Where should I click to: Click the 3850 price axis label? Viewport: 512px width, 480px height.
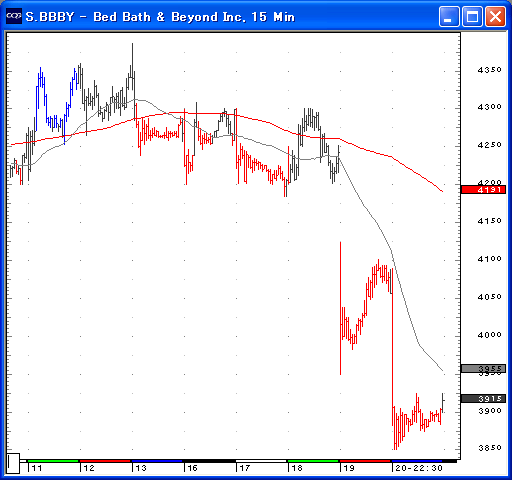(x=490, y=448)
